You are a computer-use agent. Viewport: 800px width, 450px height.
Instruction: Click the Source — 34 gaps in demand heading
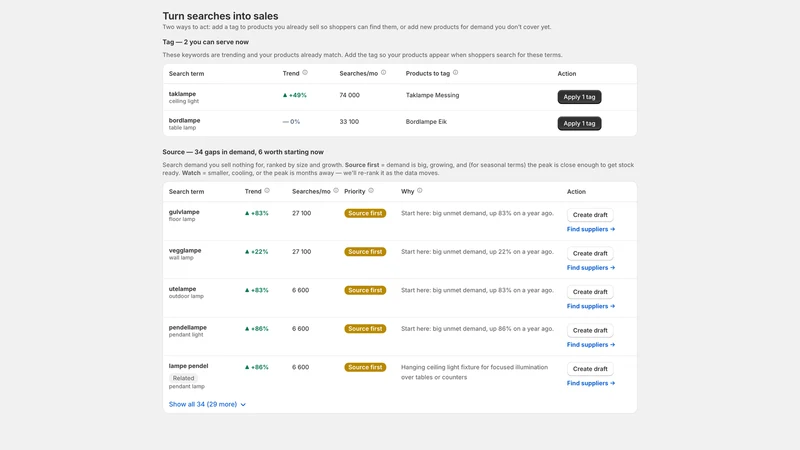tap(243, 152)
